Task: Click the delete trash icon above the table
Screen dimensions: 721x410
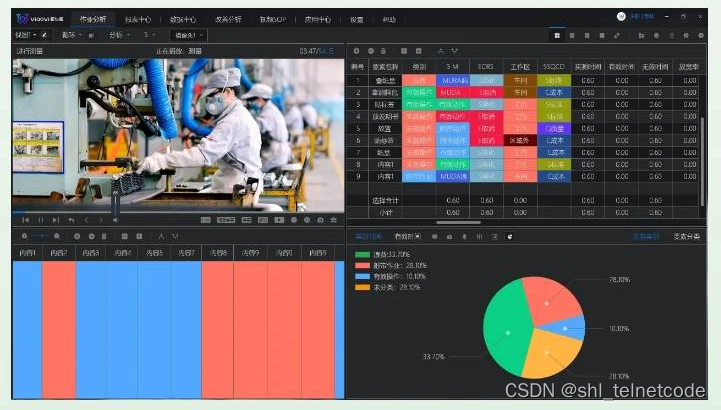Action: pos(383,51)
